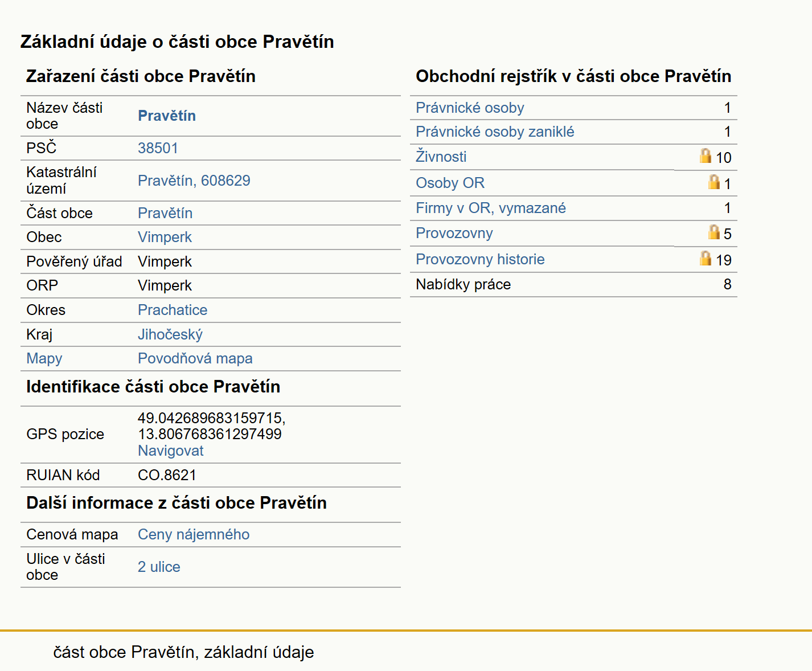Image resolution: width=812 pixels, height=671 pixels.
Task: Open the Provozovny historie link
Action: pyautogui.click(x=480, y=259)
